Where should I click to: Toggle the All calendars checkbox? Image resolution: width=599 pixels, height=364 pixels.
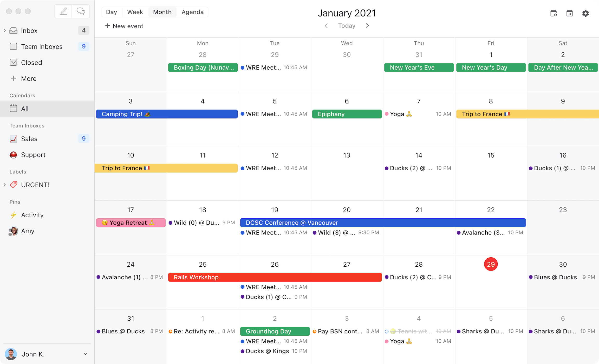click(13, 108)
